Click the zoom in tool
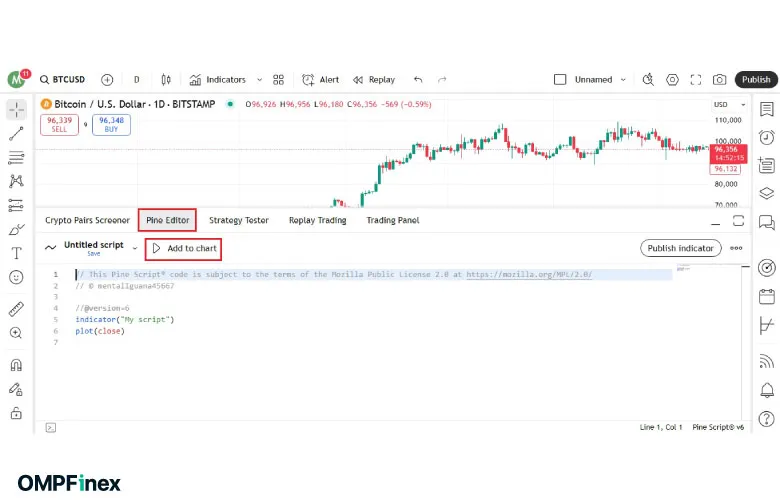 pyautogui.click(x=16, y=333)
